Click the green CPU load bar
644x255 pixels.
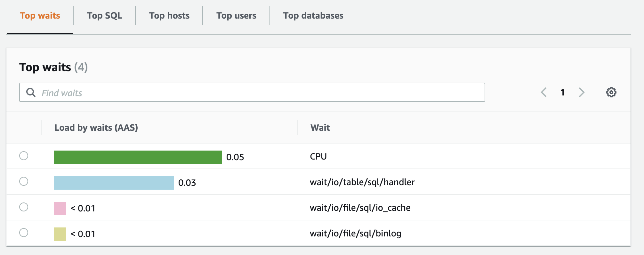[x=138, y=157]
